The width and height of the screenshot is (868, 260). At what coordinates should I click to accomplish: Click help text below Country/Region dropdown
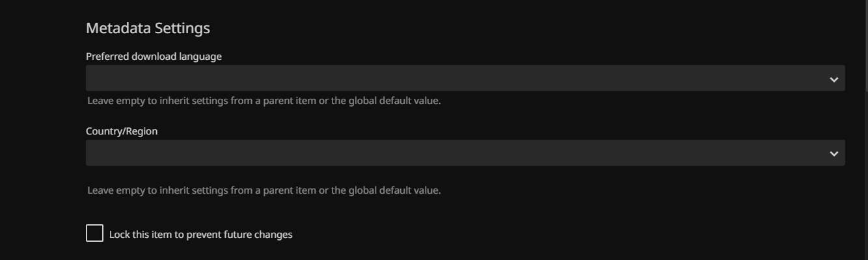pyautogui.click(x=264, y=190)
